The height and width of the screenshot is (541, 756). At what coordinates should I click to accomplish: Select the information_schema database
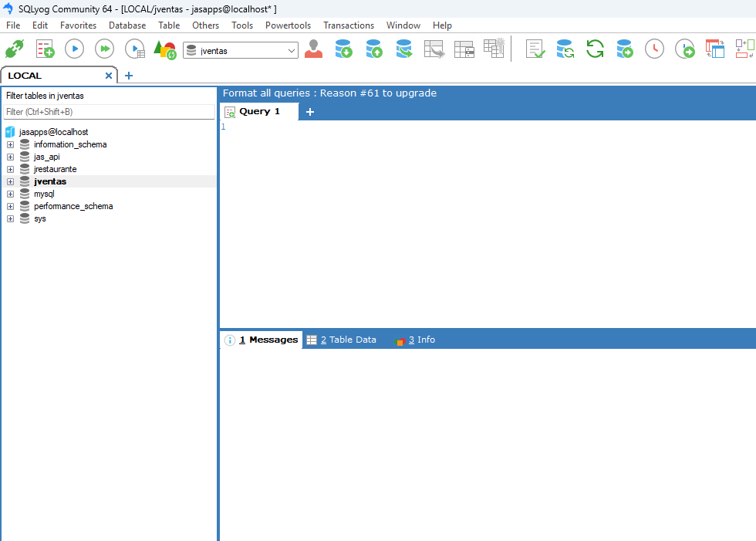[70, 144]
